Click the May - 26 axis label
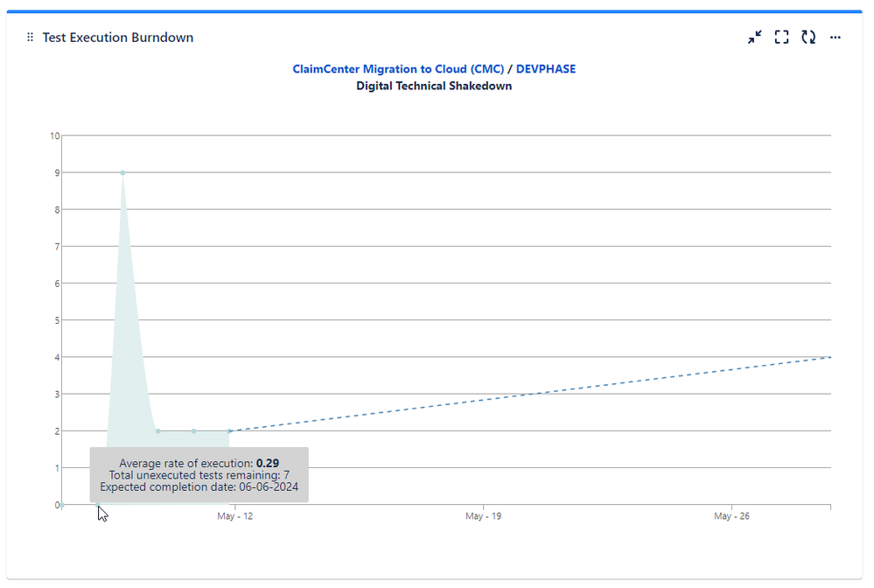 [731, 516]
